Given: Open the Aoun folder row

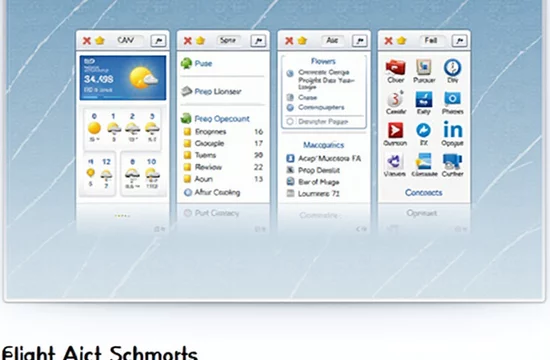Looking at the screenshot, I should pyautogui.click(x=223, y=179).
